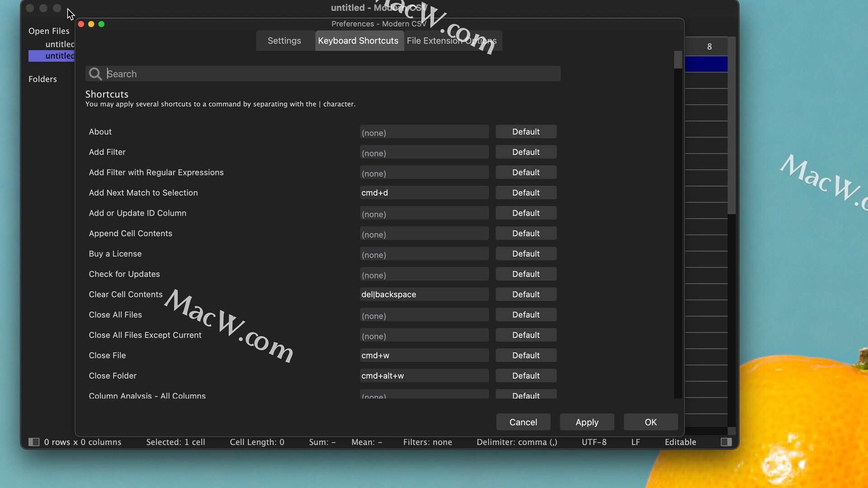The height and width of the screenshot is (488, 868).
Task: Reset Add Filter with Regular Expressions to Default
Action: click(x=526, y=173)
